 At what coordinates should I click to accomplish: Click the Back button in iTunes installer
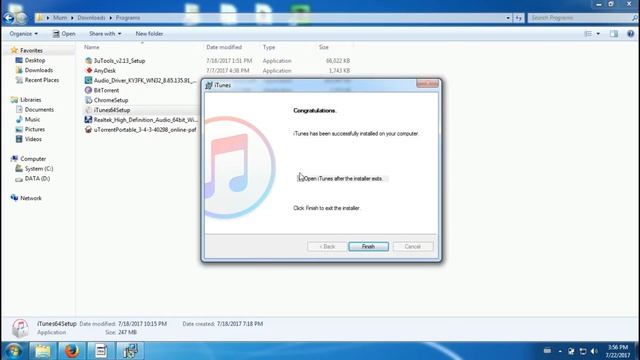pyautogui.click(x=327, y=247)
